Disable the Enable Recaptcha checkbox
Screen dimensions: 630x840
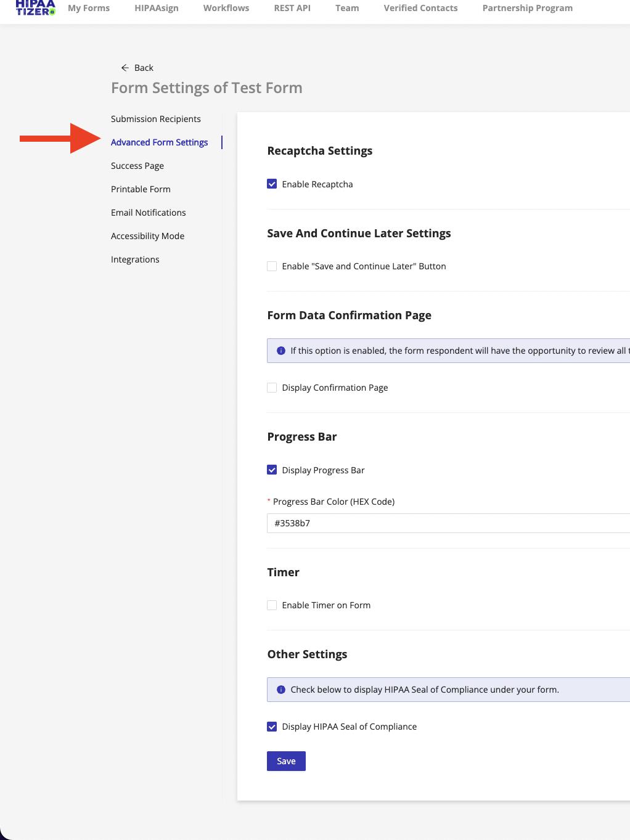(x=272, y=184)
